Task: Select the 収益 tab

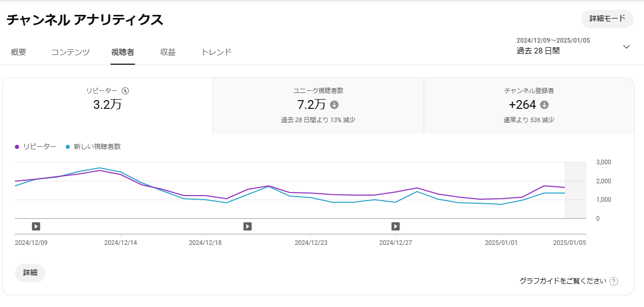Action: coord(168,52)
